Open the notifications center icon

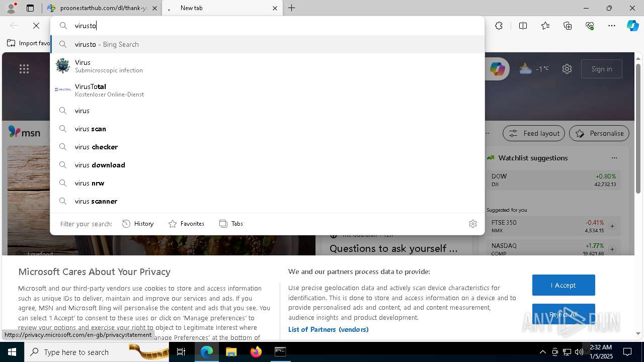point(627,352)
